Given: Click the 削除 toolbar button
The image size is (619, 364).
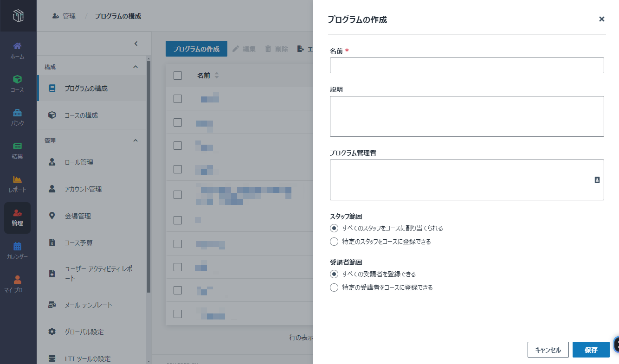Looking at the screenshot, I should (277, 49).
